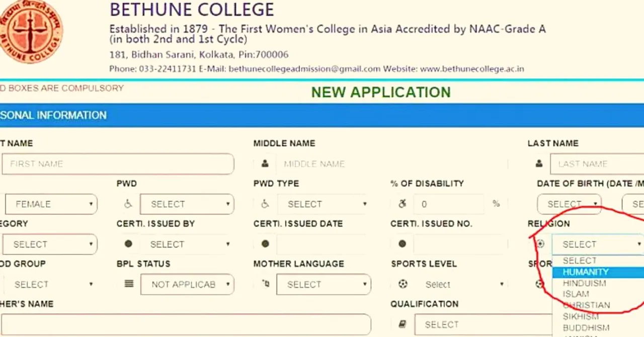
Task: Click the Bethune College logo
Action: 31,31
